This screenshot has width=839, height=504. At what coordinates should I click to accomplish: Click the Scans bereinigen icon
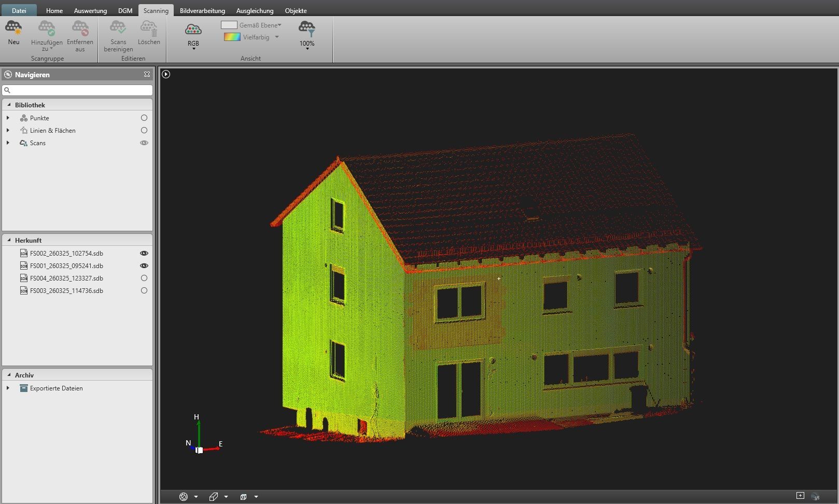click(118, 28)
